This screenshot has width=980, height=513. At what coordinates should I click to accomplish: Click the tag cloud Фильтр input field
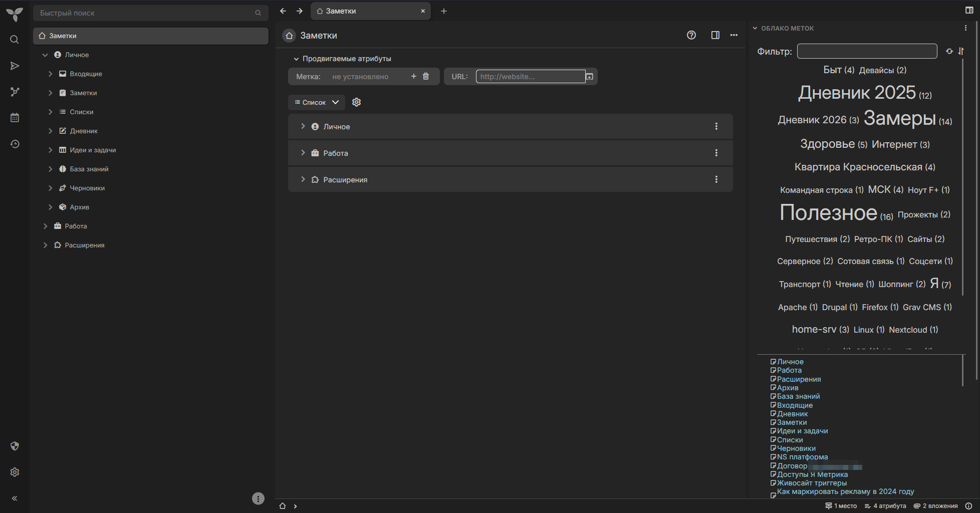tap(867, 51)
